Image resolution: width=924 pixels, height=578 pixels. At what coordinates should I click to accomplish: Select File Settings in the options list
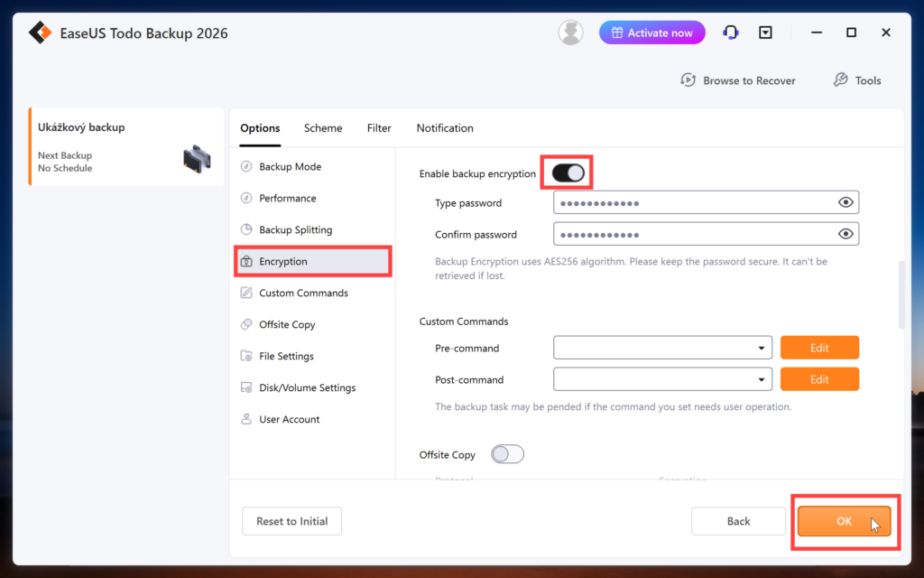click(x=313, y=356)
